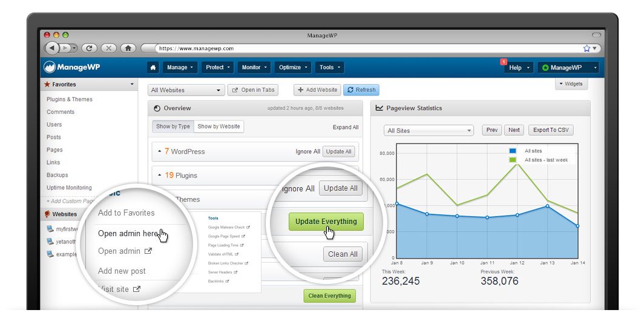Open Links in sidebar

pyautogui.click(x=53, y=162)
